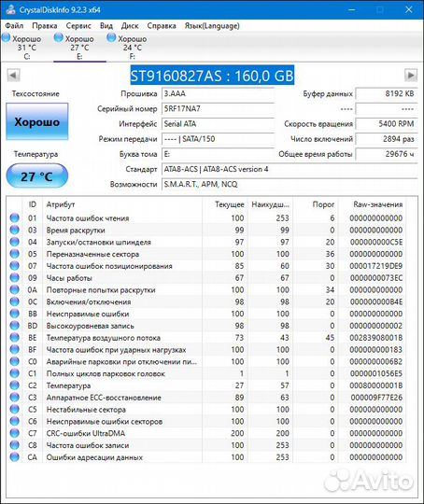424x504 pixels.
Task: Click the Атрибут column header
Action: tap(122, 204)
